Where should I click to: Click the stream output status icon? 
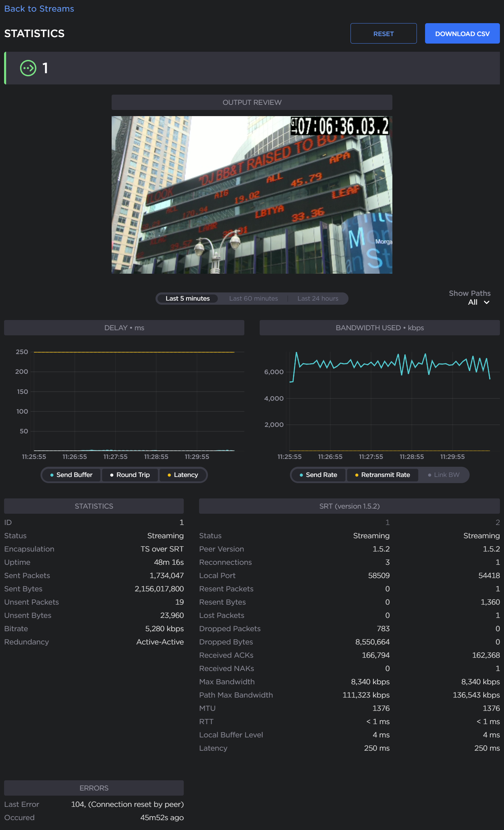coord(28,68)
